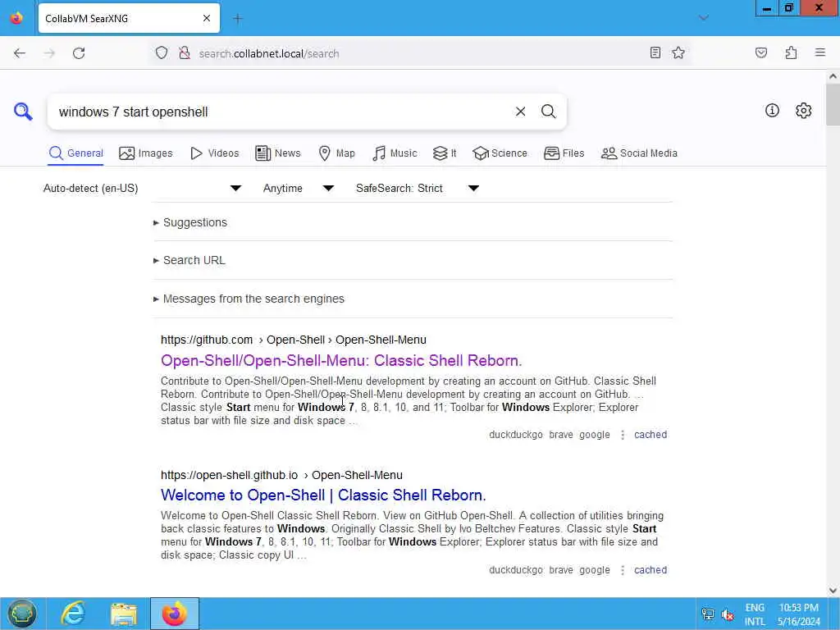840x630 pixels.
Task: Switch to Science category
Action: pos(500,153)
